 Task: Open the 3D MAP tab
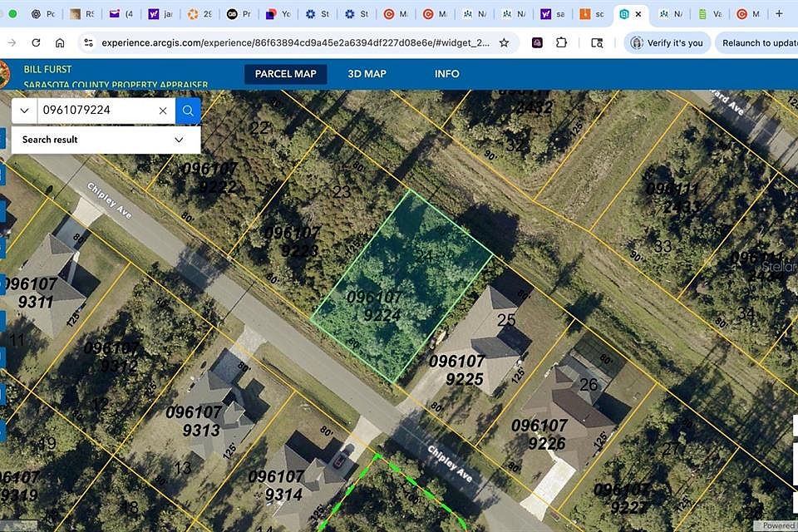[367, 74]
